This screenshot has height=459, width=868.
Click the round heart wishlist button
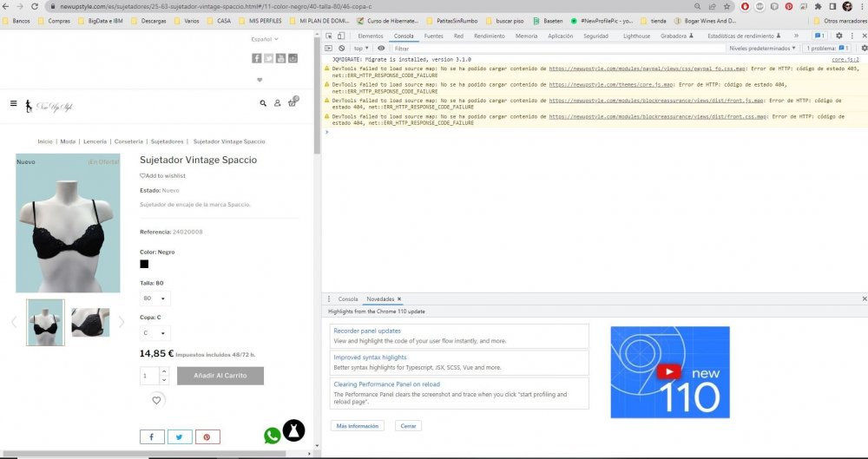tap(156, 400)
